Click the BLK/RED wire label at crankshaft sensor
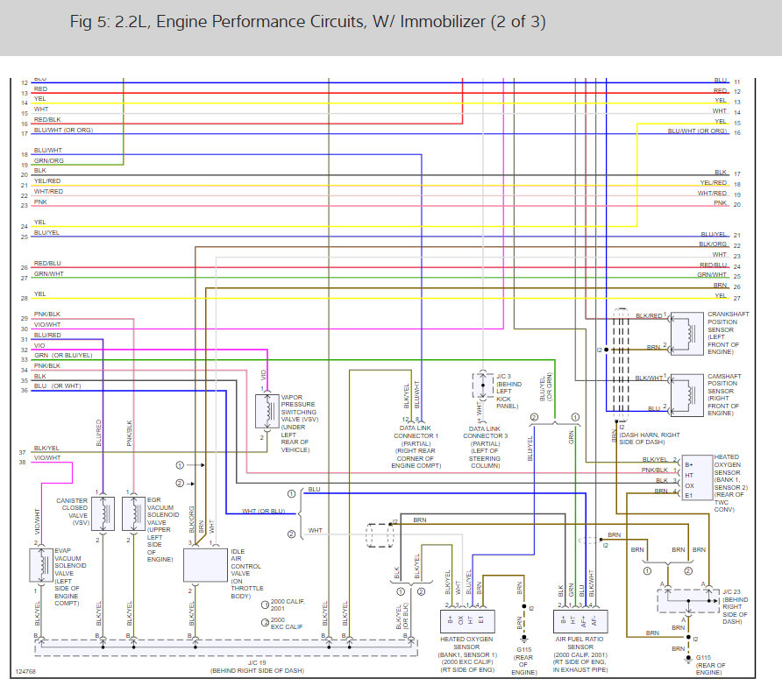 649,316
